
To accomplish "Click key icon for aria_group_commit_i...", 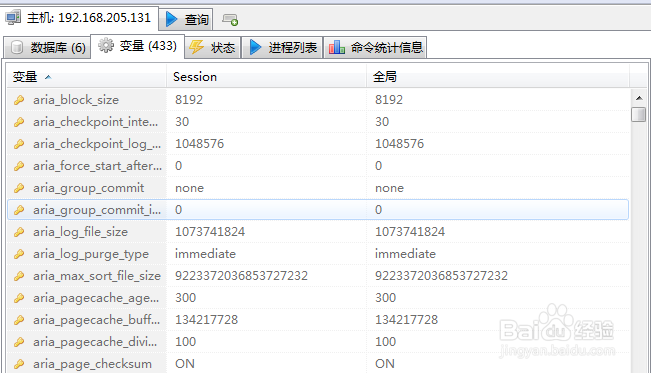I will 19,210.
